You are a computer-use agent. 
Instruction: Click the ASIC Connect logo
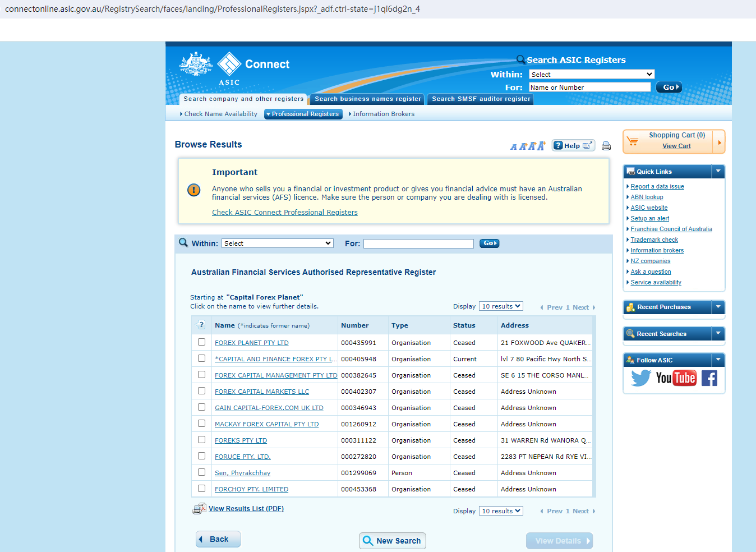click(234, 68)
